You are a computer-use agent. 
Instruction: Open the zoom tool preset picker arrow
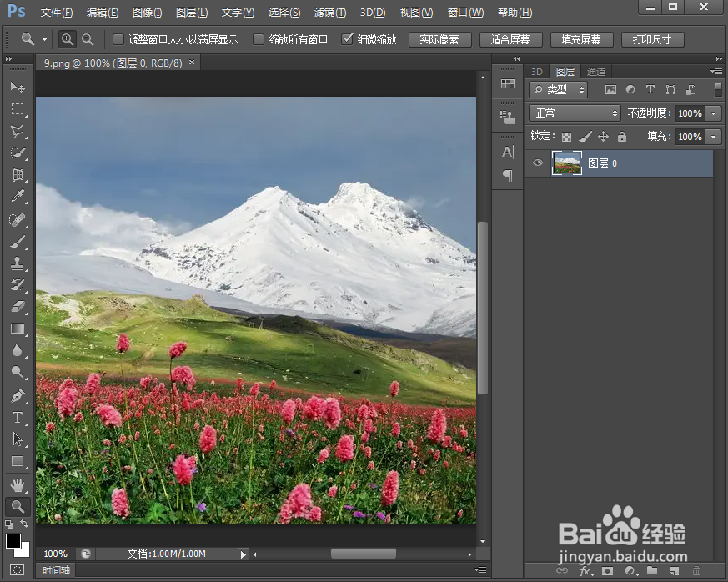tap(44, 39)
